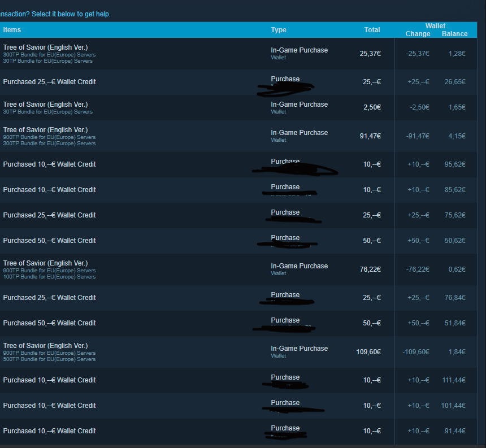
Task: Click the 0,62€ wallet balance
Action: 457,269
